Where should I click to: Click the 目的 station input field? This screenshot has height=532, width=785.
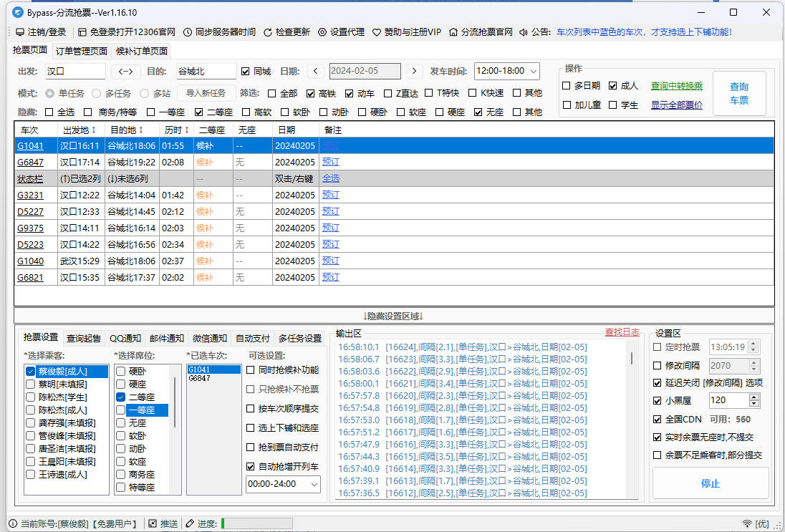206,71
